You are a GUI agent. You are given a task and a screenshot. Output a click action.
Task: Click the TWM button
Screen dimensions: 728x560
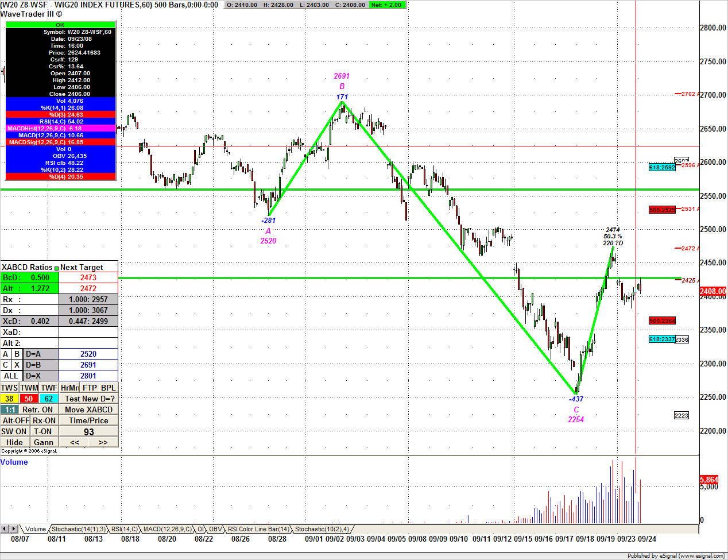pyautogui.click(x=29, y=388)
